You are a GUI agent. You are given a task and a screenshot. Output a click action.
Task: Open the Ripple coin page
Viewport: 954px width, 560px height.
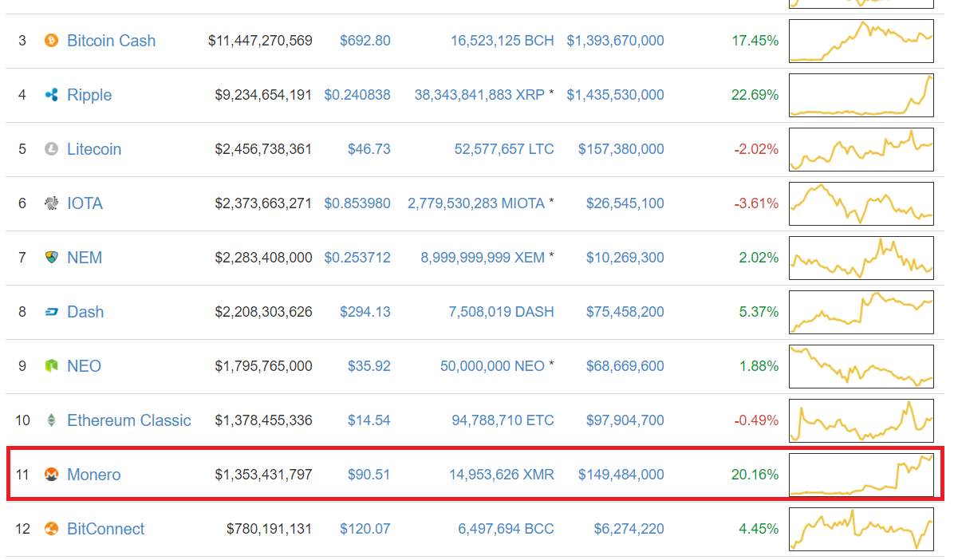[x=89, y=95]
